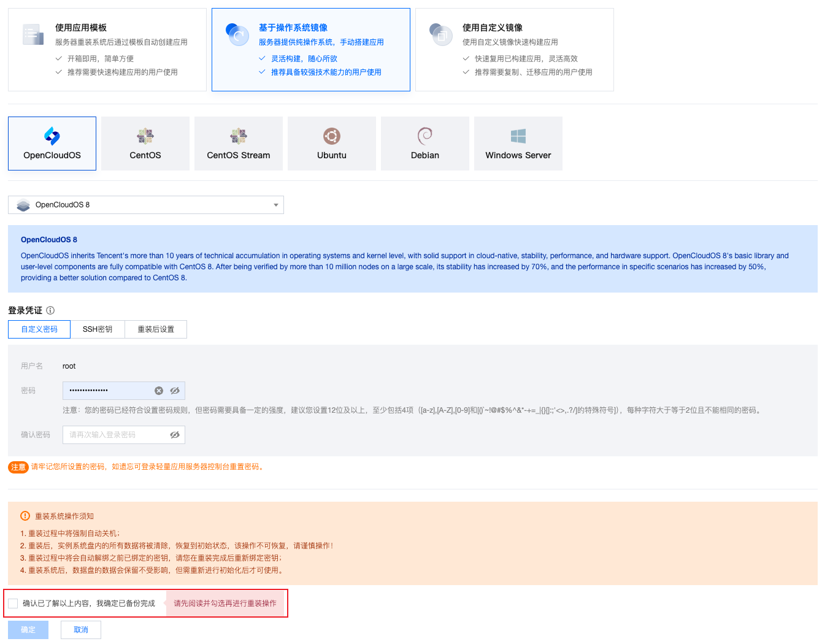Select the CentOS logo icon

pos(145,136)
